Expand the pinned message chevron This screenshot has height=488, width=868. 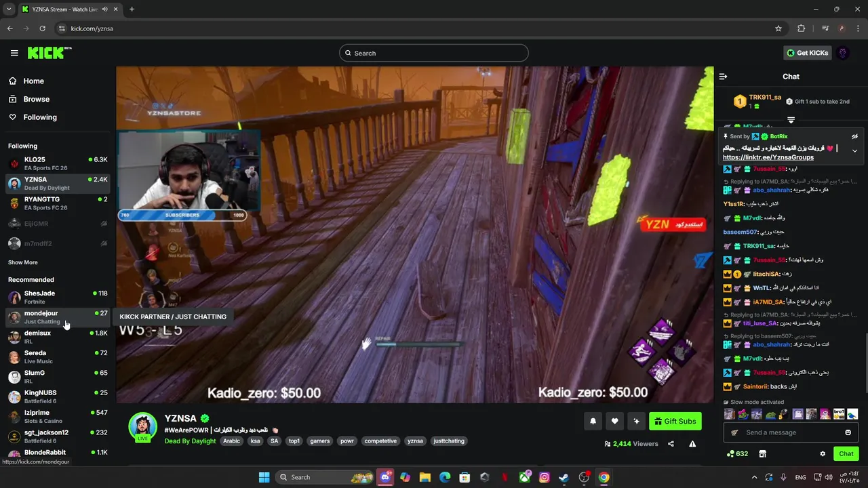(854, 150)
